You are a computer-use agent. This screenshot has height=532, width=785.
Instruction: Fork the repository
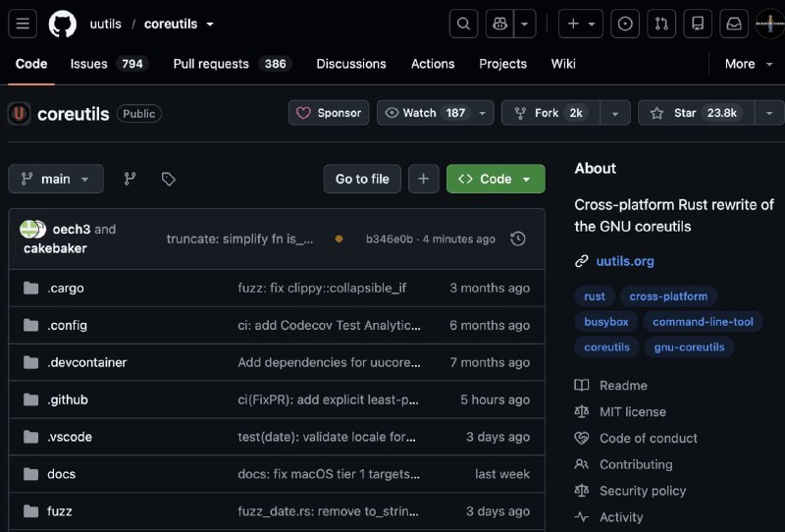[x=550, y=113]
